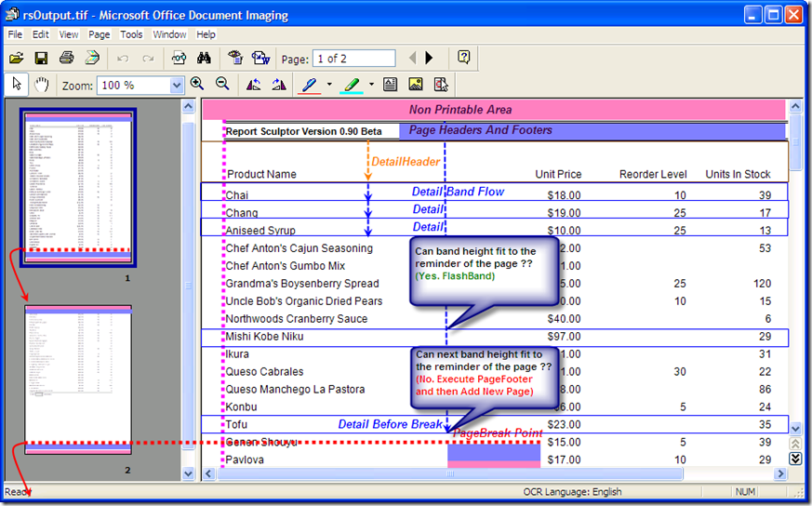
Task: Click 'Report Sculptor Version 0.90 Beta' header text
Action: [303, 131]
